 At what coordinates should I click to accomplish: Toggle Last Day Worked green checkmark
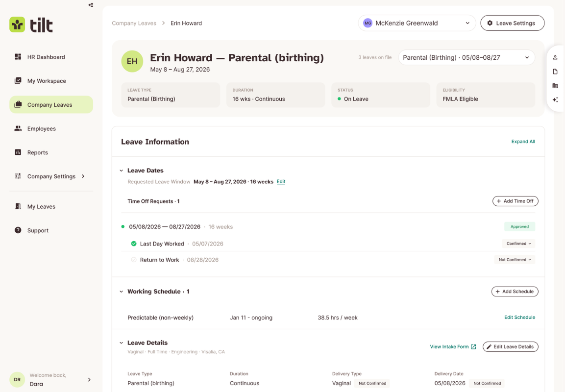134,244
